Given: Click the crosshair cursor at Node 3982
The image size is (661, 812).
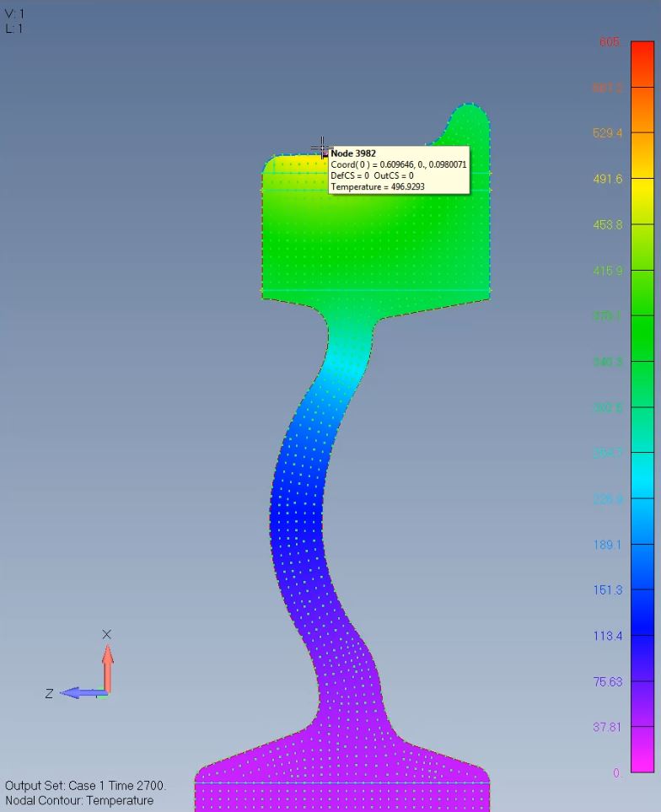Looking at the screenshot, I should pos(321,149).
